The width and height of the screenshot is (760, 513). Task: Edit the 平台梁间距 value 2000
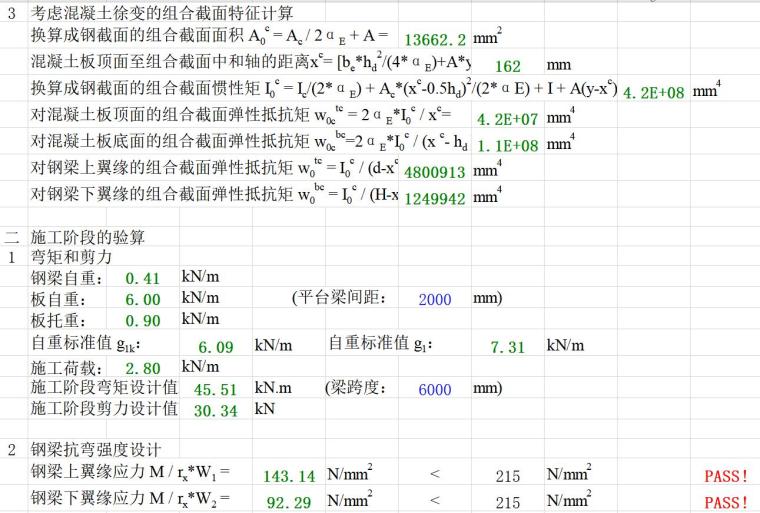coord(435,300)
